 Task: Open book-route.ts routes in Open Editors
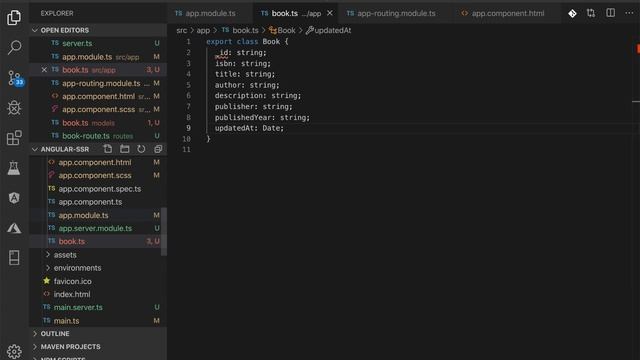98,136
